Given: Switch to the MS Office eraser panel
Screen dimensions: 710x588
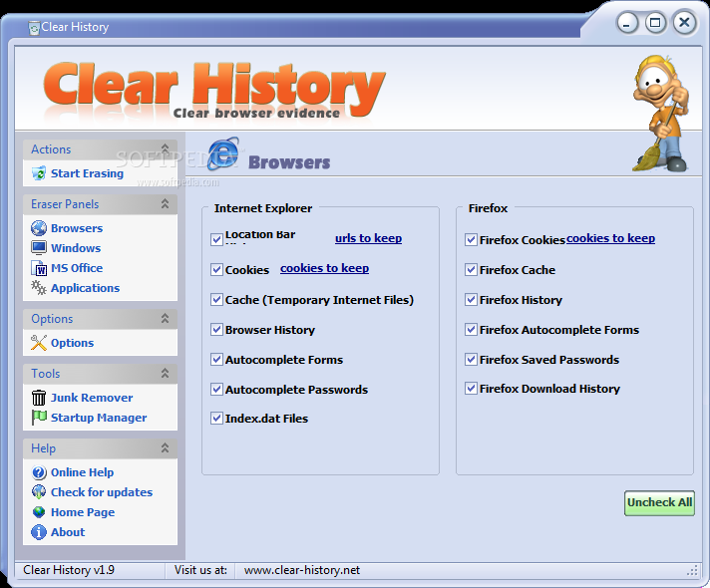Looking at the screenshot, I should pyautogui.click(x=77, y=268).
